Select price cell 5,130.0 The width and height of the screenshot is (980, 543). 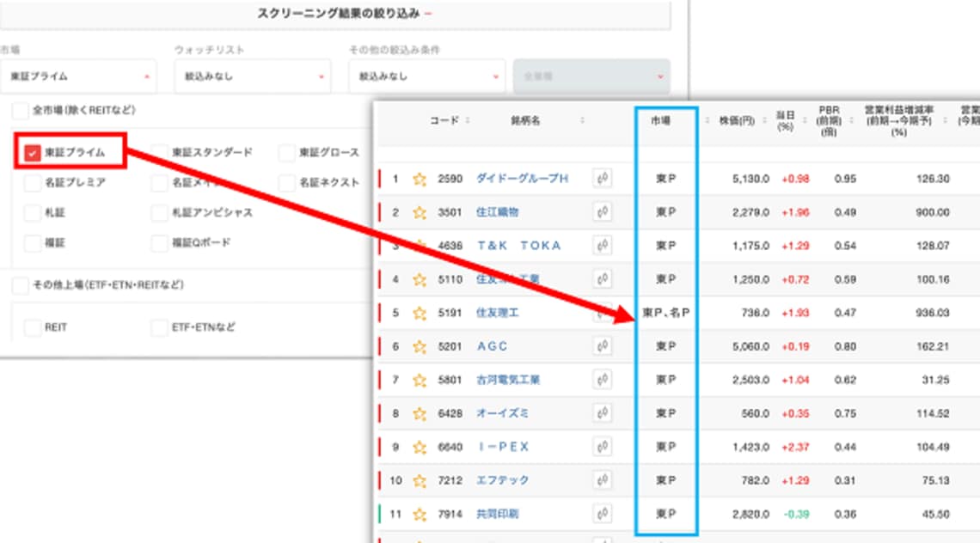click(750, 179)
